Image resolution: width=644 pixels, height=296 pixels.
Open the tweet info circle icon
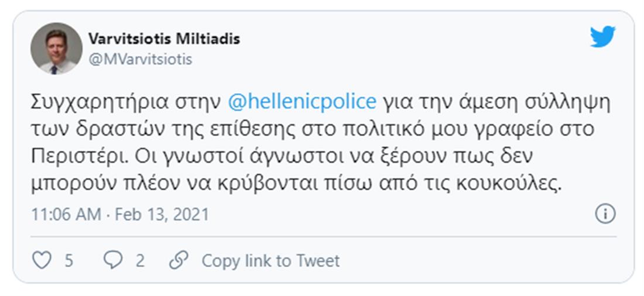coord(605,214)
